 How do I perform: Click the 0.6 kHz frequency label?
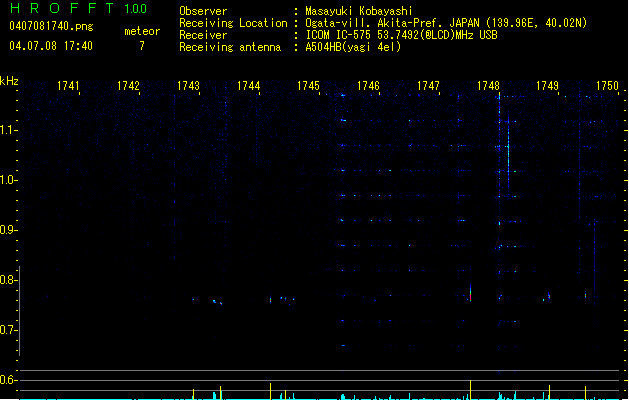click(8, 380)
